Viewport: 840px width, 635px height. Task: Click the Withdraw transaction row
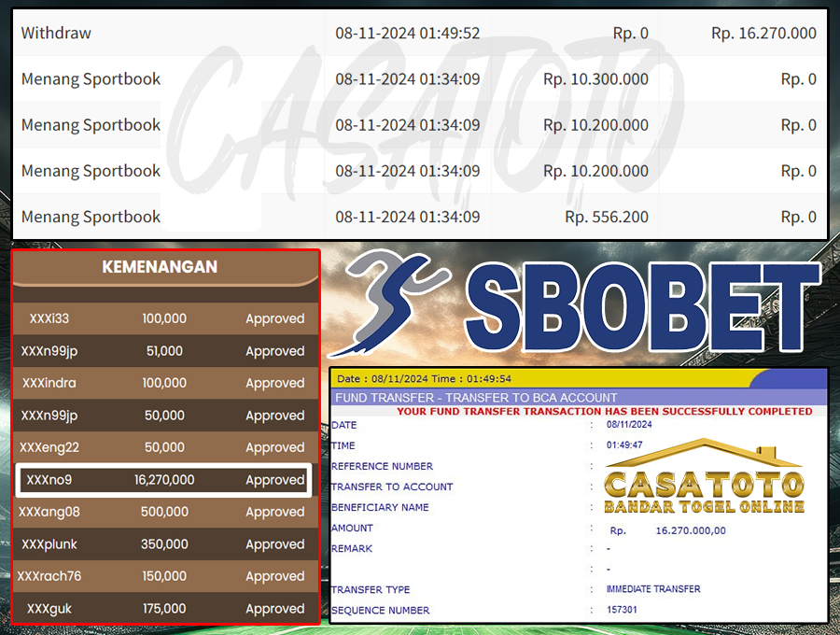419,33
